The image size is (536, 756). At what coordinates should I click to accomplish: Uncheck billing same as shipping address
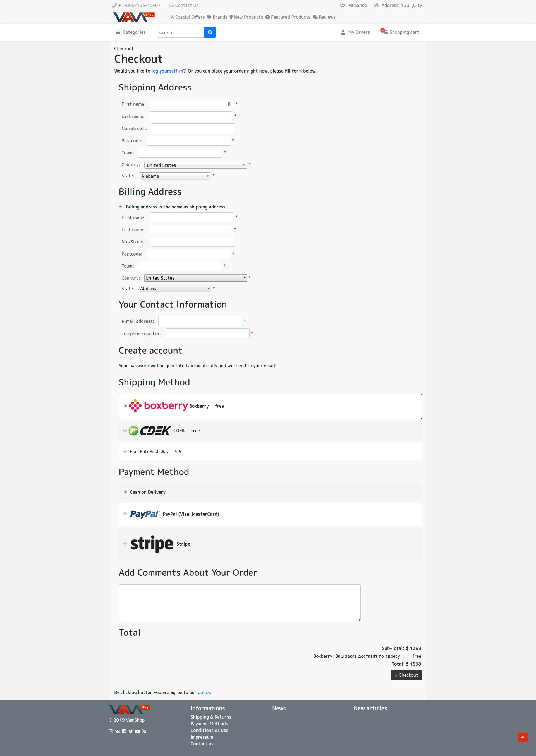[x=121, y=207]
